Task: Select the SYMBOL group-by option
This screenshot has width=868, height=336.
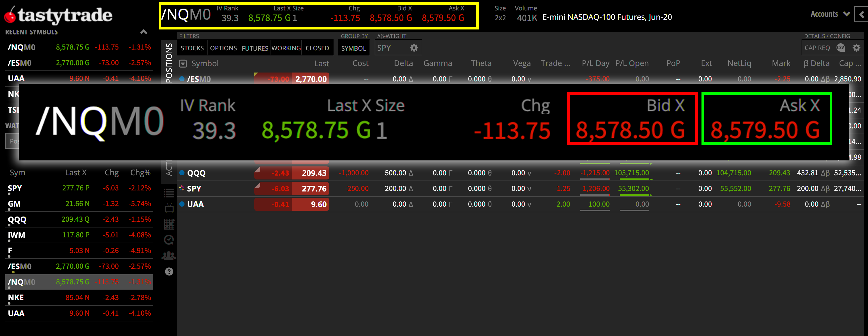Action: (353, 47)
